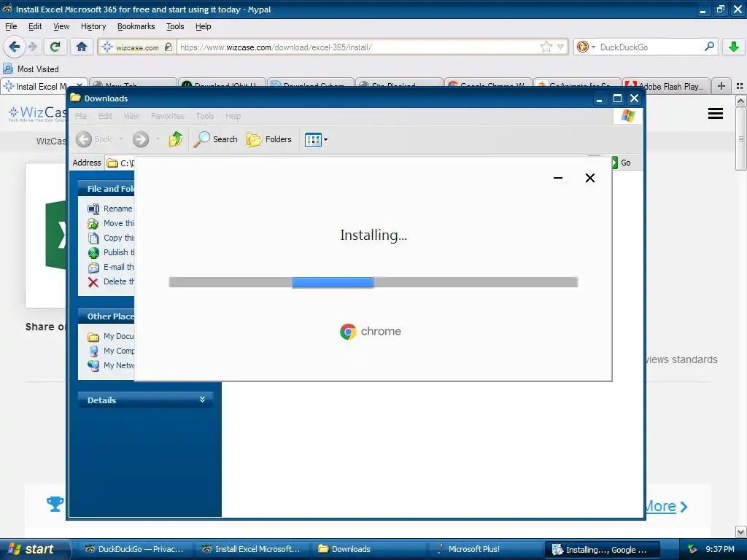Open the search engine dropdown arrow
This screenshot has height=560, width=747.
(x=593, y=47)
